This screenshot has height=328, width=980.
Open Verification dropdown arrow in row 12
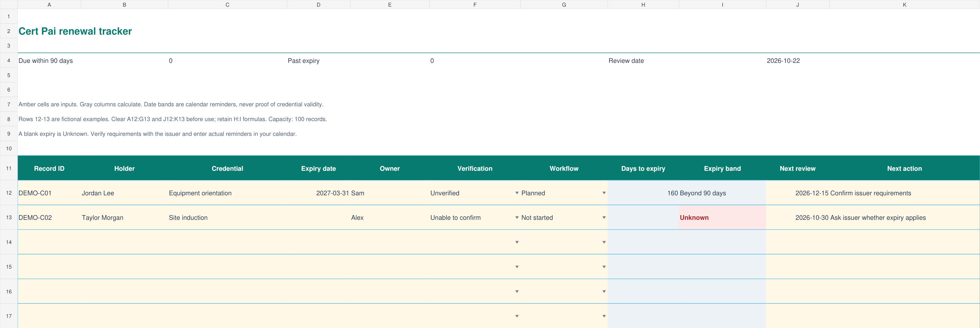(517, 193)
